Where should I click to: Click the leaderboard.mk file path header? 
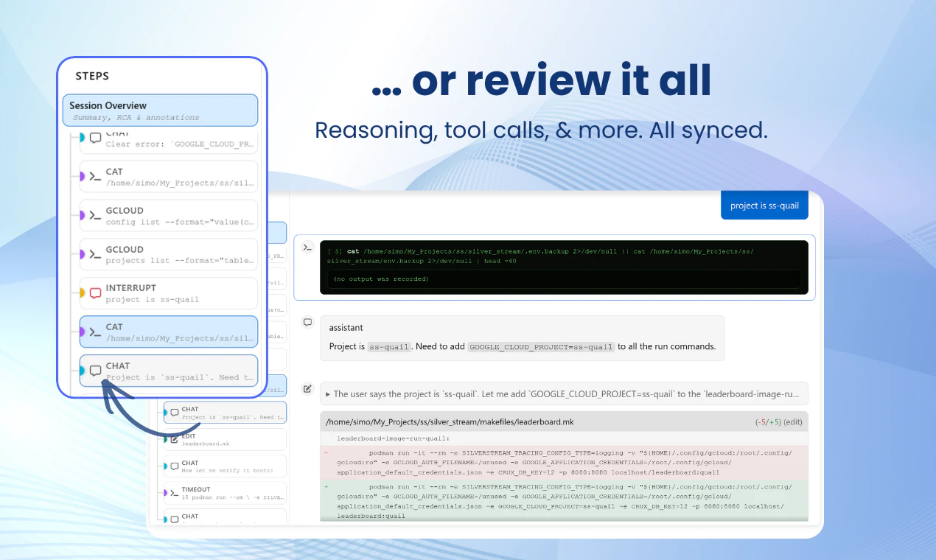pyautogui.click(x=450, y=421)
